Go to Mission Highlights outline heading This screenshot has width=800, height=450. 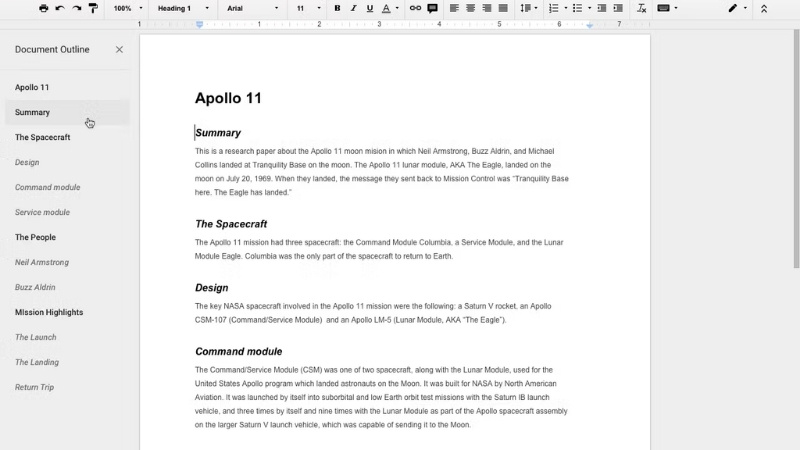tap(49, 312)
